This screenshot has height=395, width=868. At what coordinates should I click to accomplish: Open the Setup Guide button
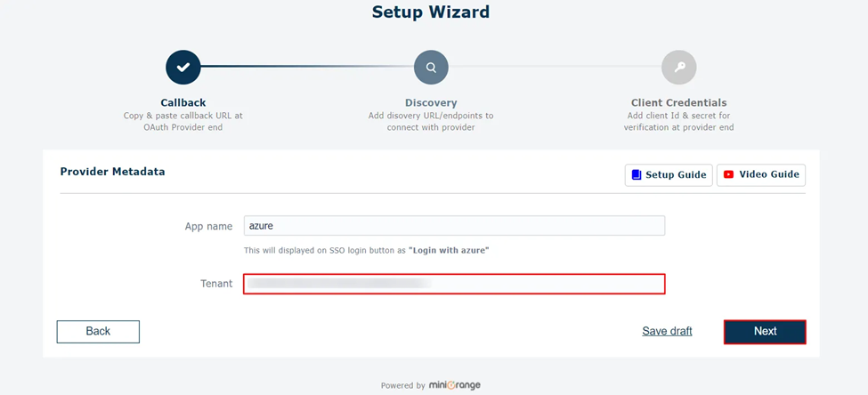coord(669,175)
